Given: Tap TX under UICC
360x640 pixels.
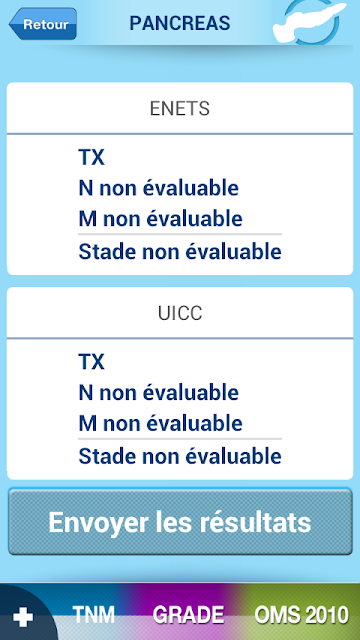Looking at the screenshot, I should pyautogui.click(x=91, y=362).
